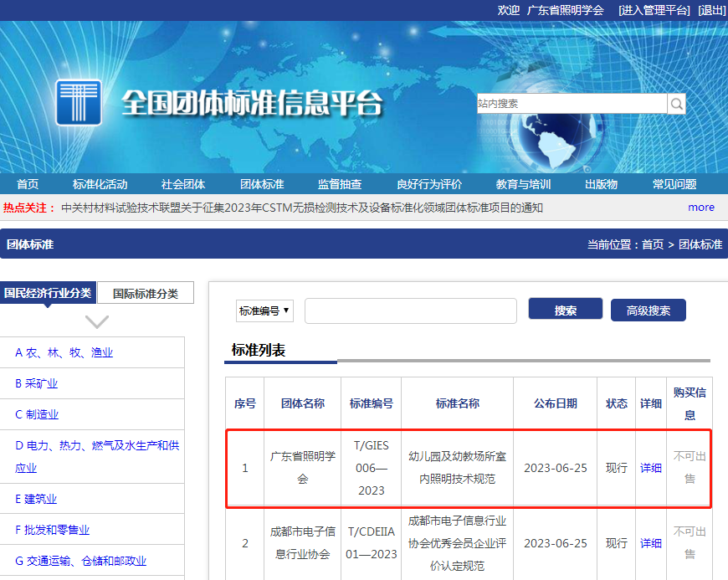This screenshot has height=580, width=728.
Task: Click 广东省照明学会 in welcome header
Action: [x=565, y=10]
